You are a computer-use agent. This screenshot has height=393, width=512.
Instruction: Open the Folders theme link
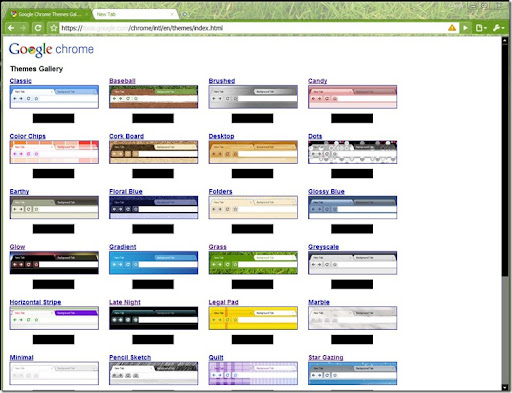click(x=220, y=191)
